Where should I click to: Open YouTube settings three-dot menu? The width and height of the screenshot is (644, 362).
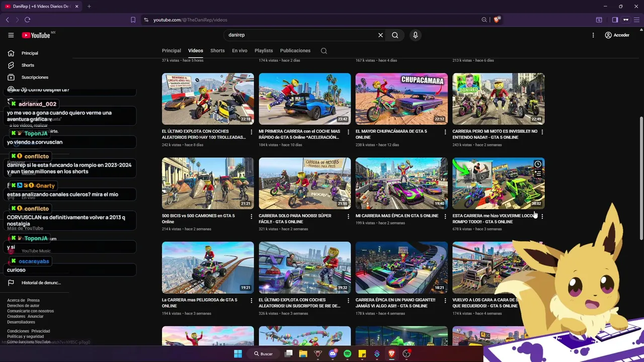(x=593, y=35)
